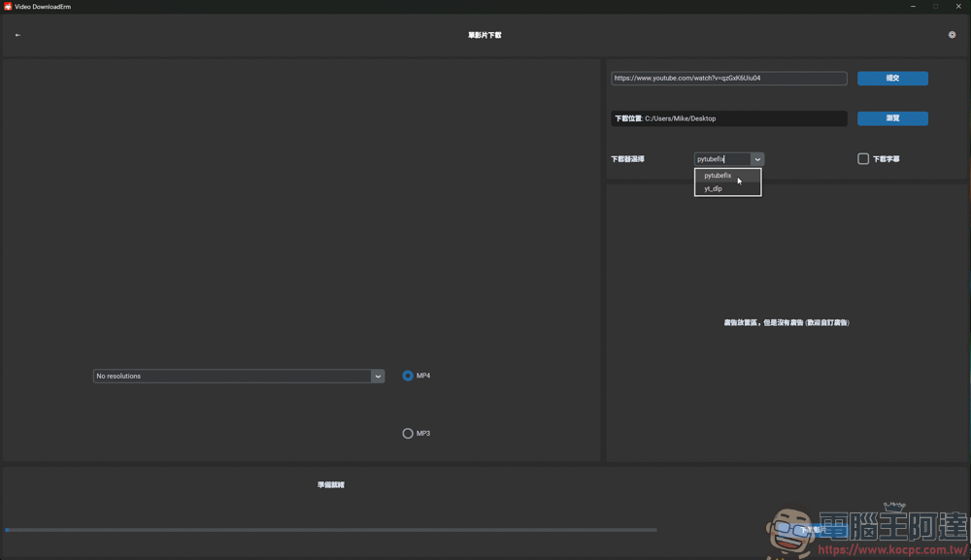Choose yt_dlp from the dropdown list
This screenshot has height=560, width=971.
pos(727,188)
